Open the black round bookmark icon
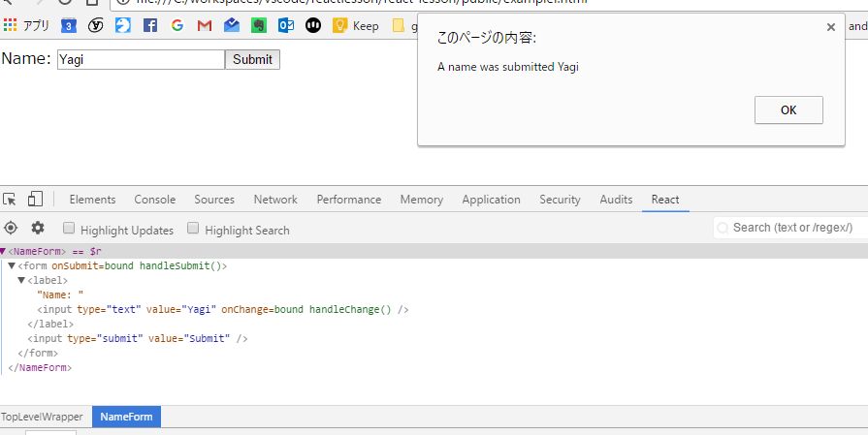 point(312,25)
